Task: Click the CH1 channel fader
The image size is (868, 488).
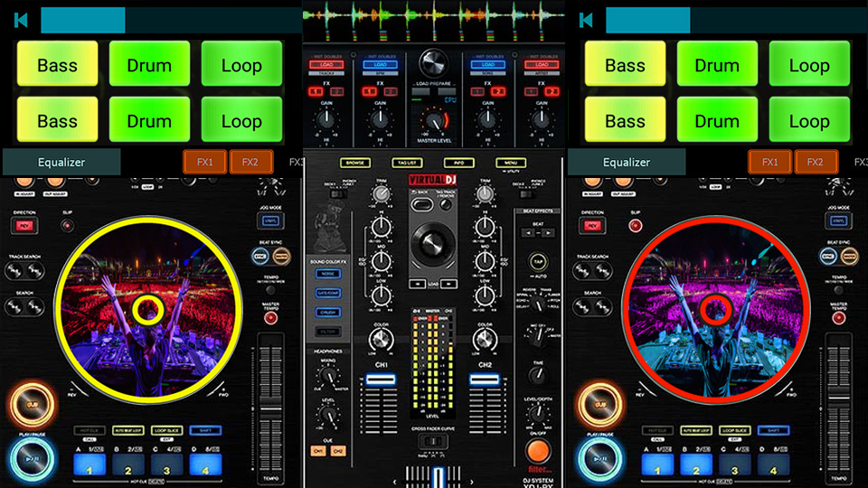Action: [x=381, y=380]
